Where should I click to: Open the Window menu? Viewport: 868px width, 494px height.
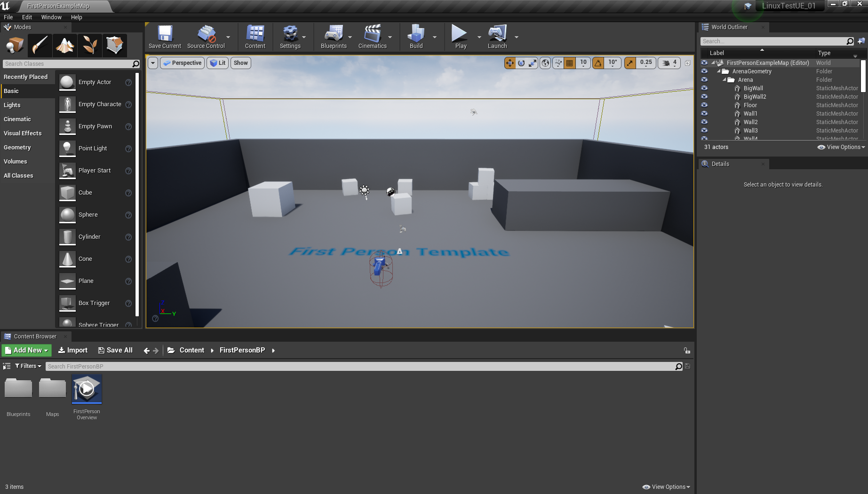click(51, 17)
